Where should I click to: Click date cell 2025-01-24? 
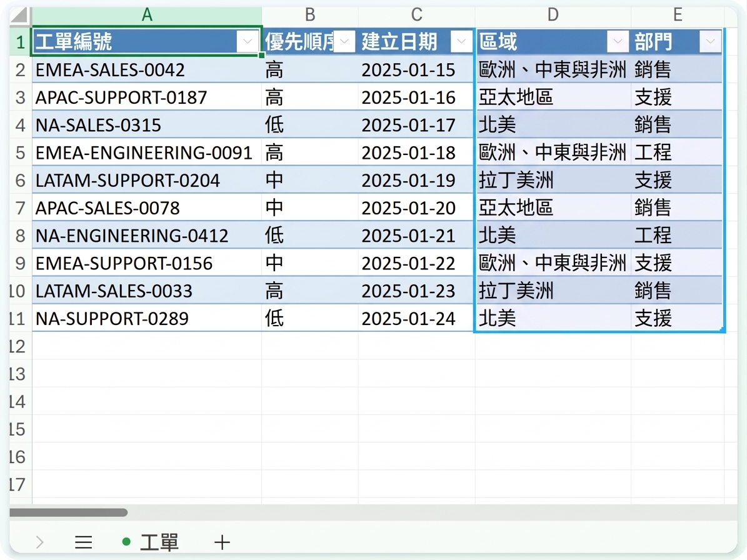tap(416, 318)
